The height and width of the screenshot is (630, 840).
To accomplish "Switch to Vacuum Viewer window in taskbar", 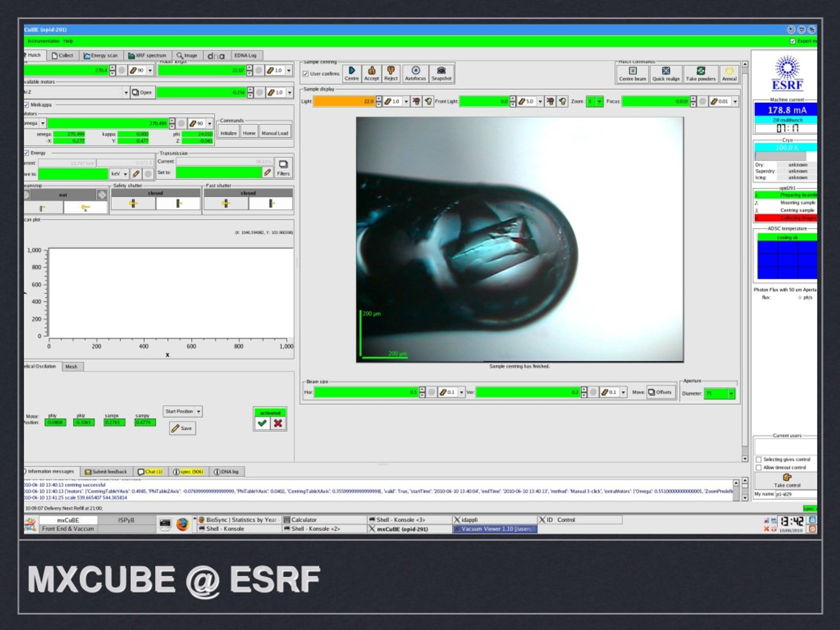I will (495, 529).
